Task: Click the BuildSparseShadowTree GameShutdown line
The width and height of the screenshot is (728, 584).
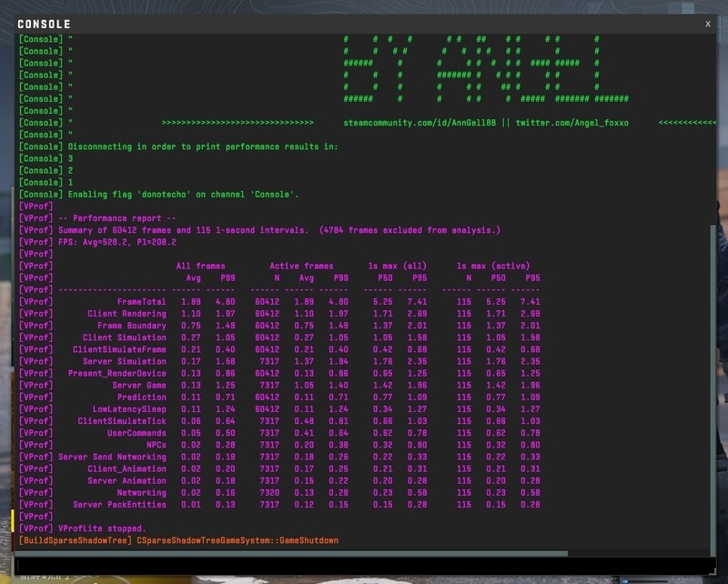Action: pos(177,540)
